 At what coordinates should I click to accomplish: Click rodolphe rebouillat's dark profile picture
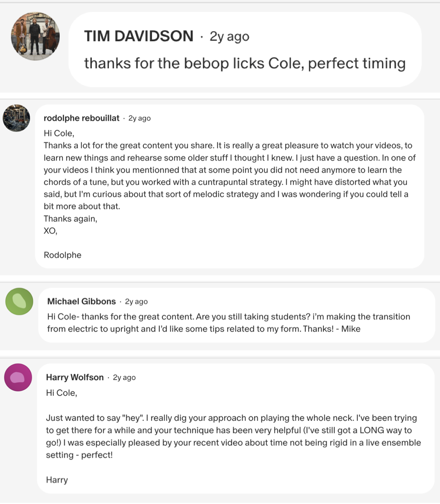pos(17,118)
